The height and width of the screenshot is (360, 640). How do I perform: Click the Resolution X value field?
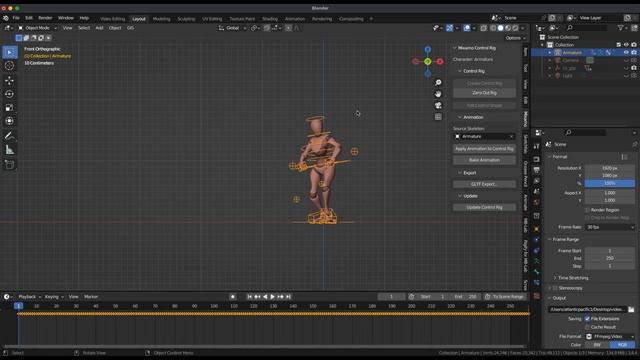[610, 168]
